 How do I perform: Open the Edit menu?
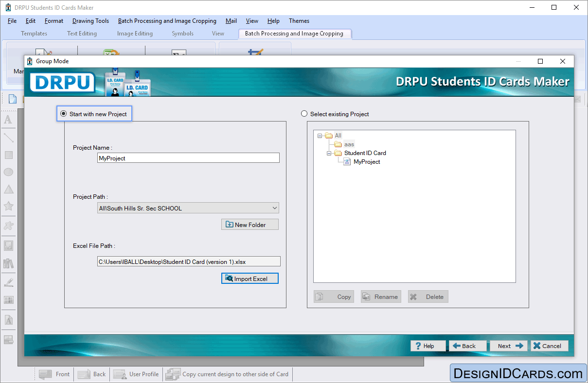tap(31, 21)
